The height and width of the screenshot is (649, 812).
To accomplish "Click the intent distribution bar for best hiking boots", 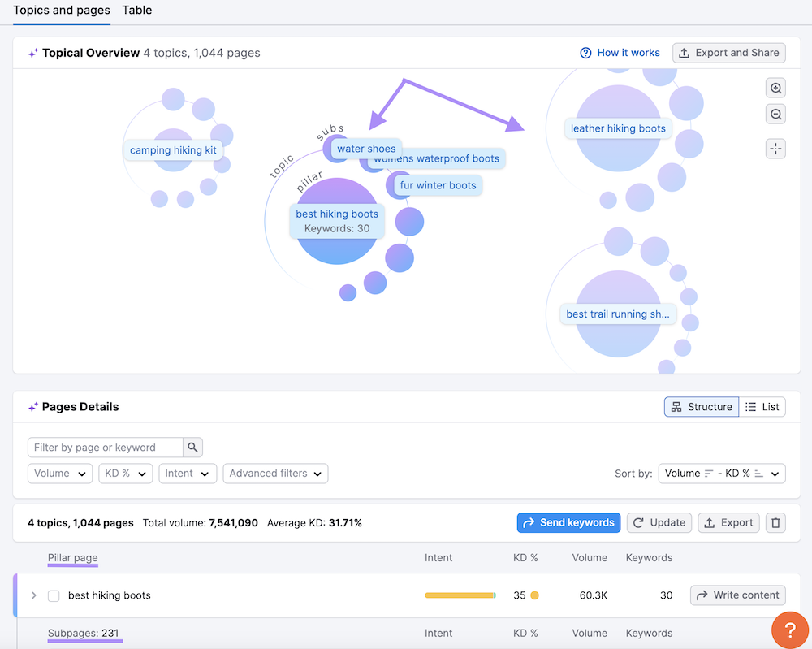I will 460,595.
